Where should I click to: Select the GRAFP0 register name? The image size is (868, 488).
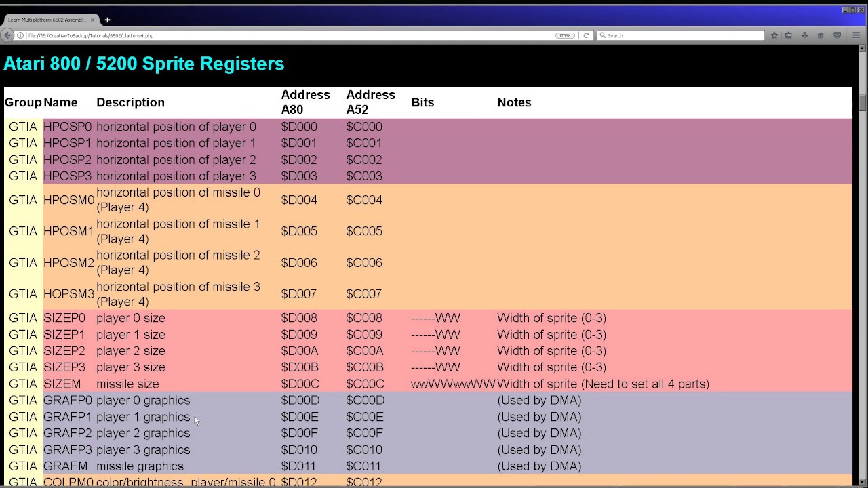pos(67,401)
